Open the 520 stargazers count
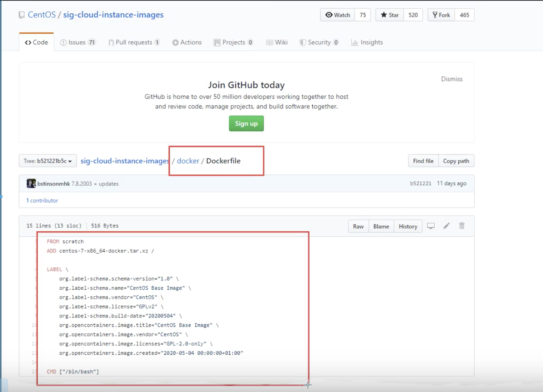Viewport: 543px width, 392px height. tap(413, 15)
